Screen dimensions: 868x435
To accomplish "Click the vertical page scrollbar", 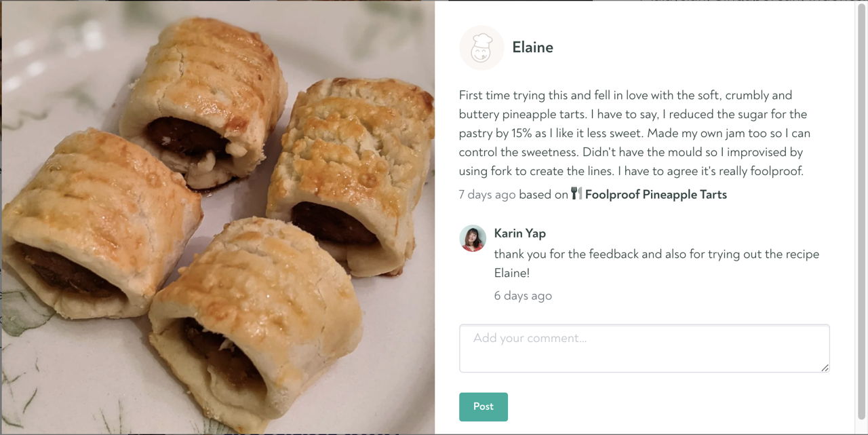I will coord(861,217).
